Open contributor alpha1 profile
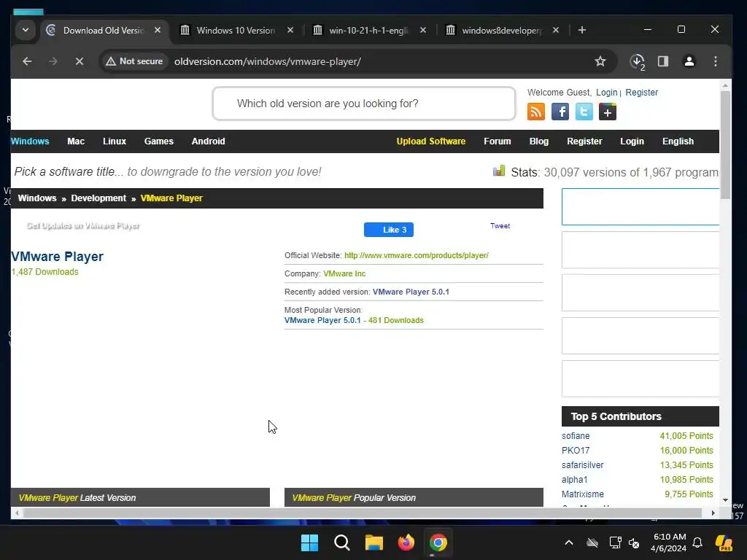Viewport: 747px width, 560px height. point(575,480)
